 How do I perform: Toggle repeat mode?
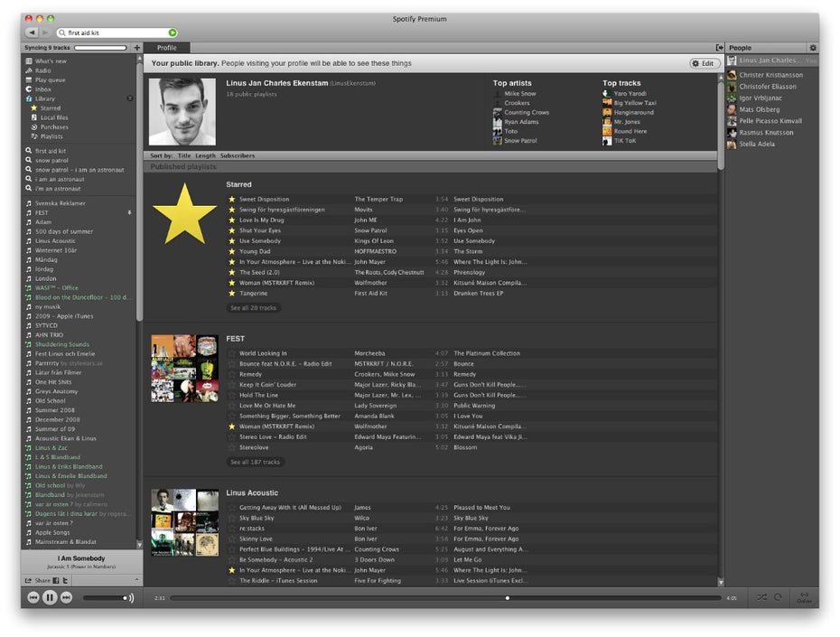[778, 597]
